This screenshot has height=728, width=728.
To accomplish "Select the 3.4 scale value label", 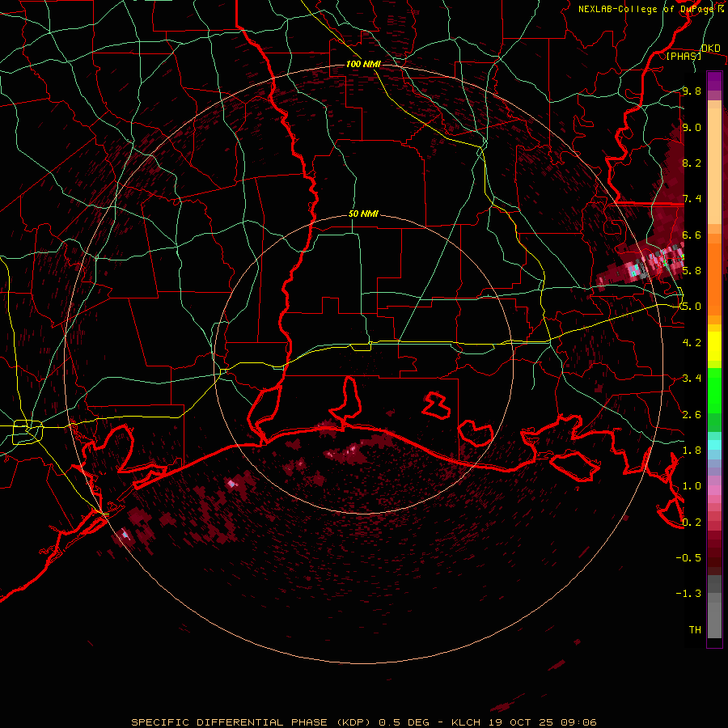I will (x=692, y=378).
